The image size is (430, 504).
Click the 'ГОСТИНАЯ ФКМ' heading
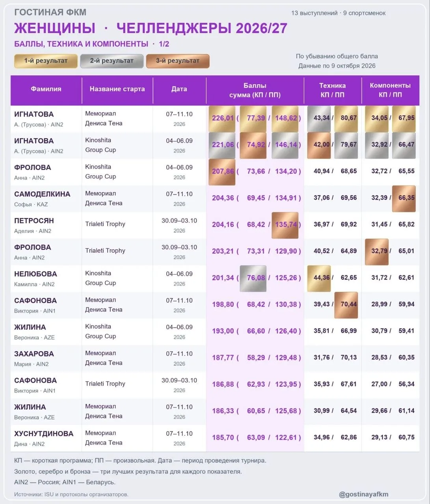click(x=50, y=12)
